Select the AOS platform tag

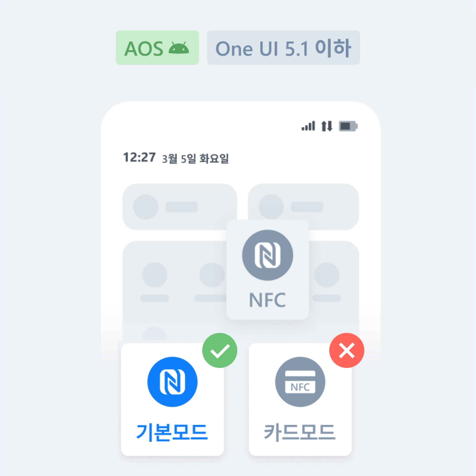coord(157,47)
